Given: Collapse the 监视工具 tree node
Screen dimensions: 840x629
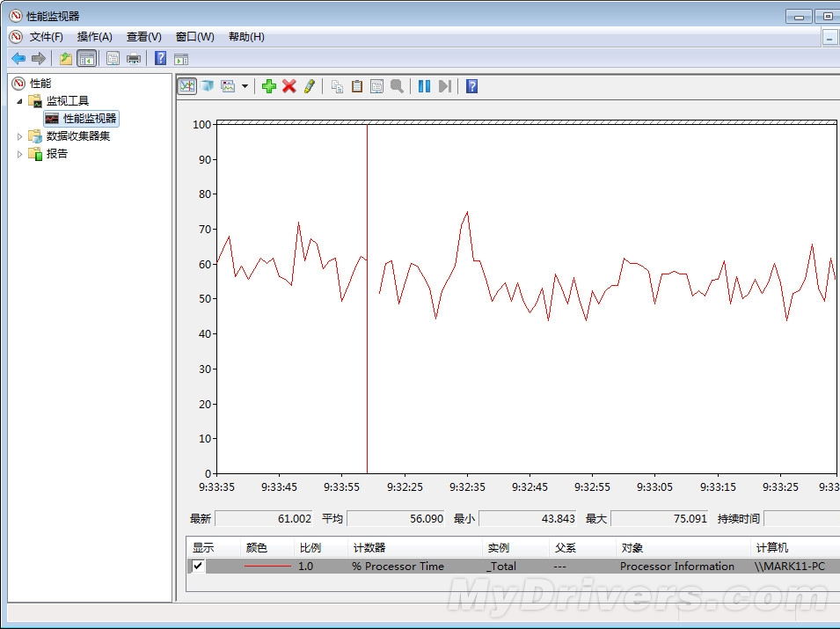Looking at the screenshot, I should [20, 101].
